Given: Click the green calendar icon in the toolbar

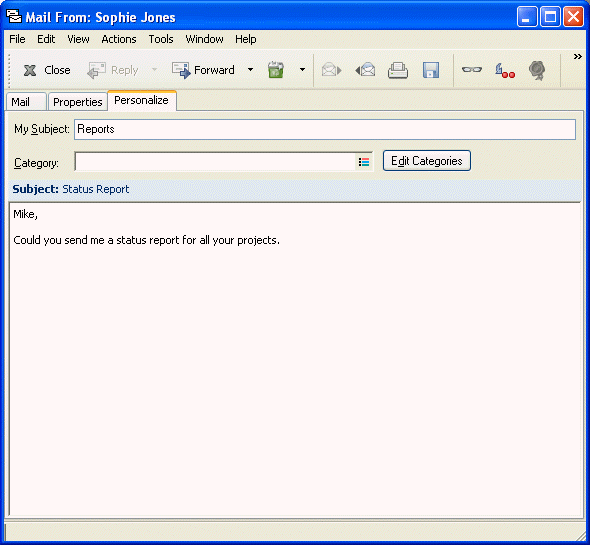Looking at the screenshot, I should pos(276,70).
